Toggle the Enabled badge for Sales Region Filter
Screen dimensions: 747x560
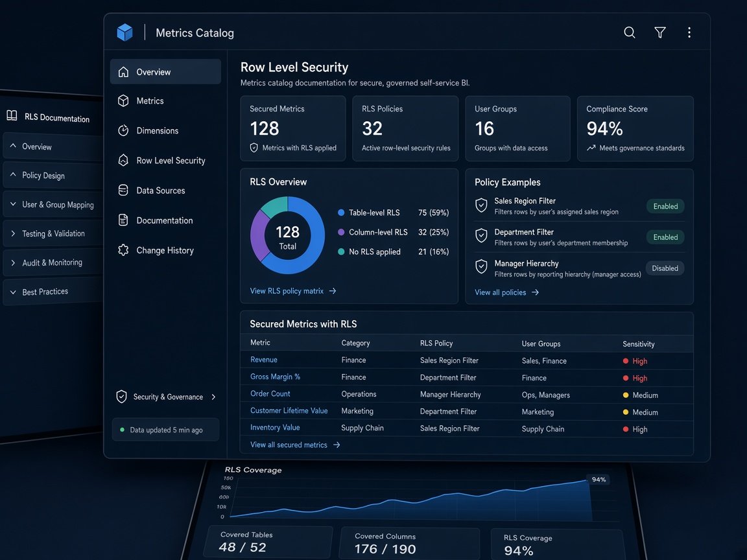tap(665, 206)
